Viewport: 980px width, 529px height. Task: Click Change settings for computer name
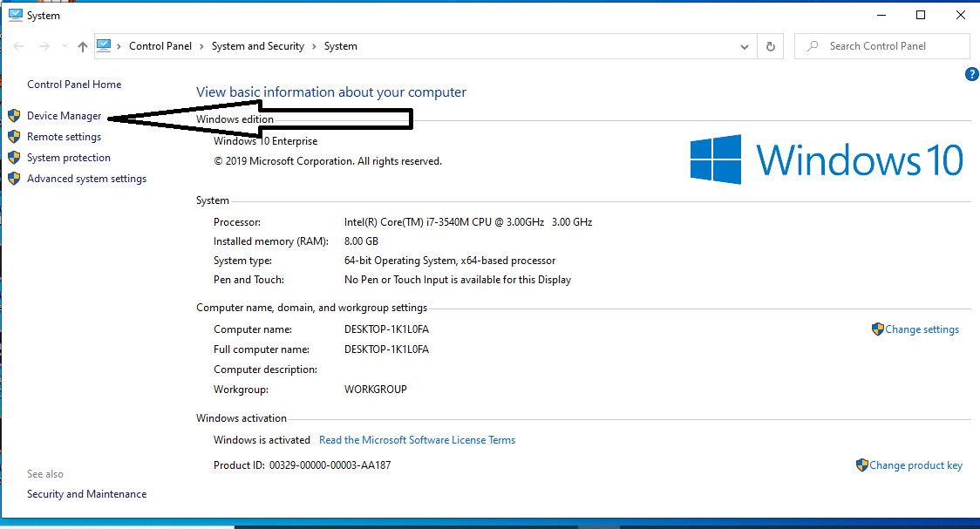(x=922, y=329)
